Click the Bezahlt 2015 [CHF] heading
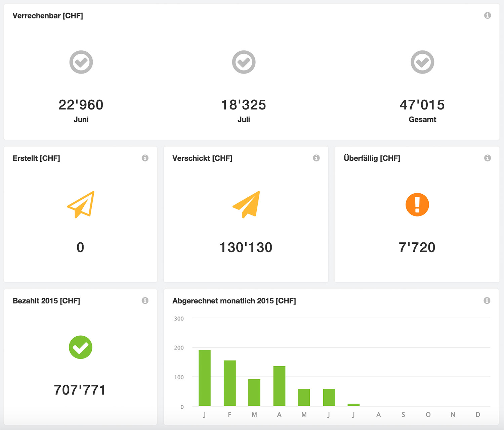Image resolution: width=504 pixels, height=430 pixels. pyautogui.click(x=46, y=301)
